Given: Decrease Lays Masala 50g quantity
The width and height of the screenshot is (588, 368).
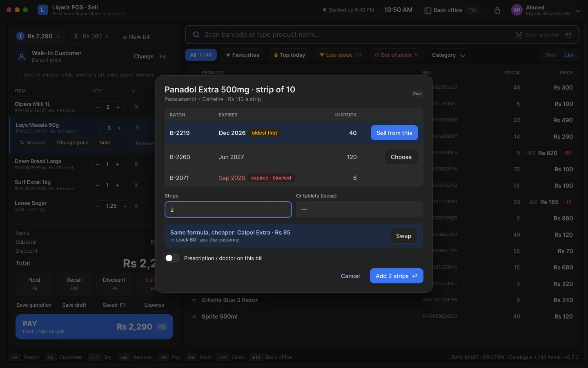Looking at the screenshot, I should 99,128.
